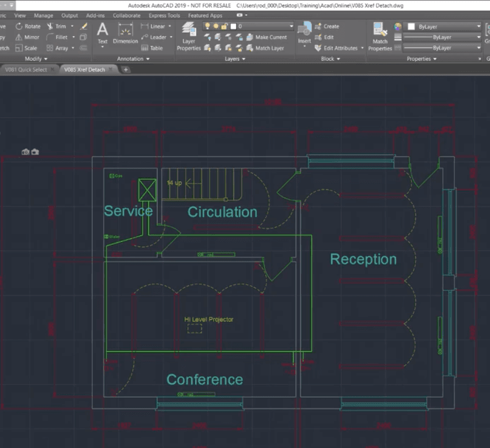Click the Match Layer tool
The height and width of the screenshot is (448, 490).
tap(265, 48)
